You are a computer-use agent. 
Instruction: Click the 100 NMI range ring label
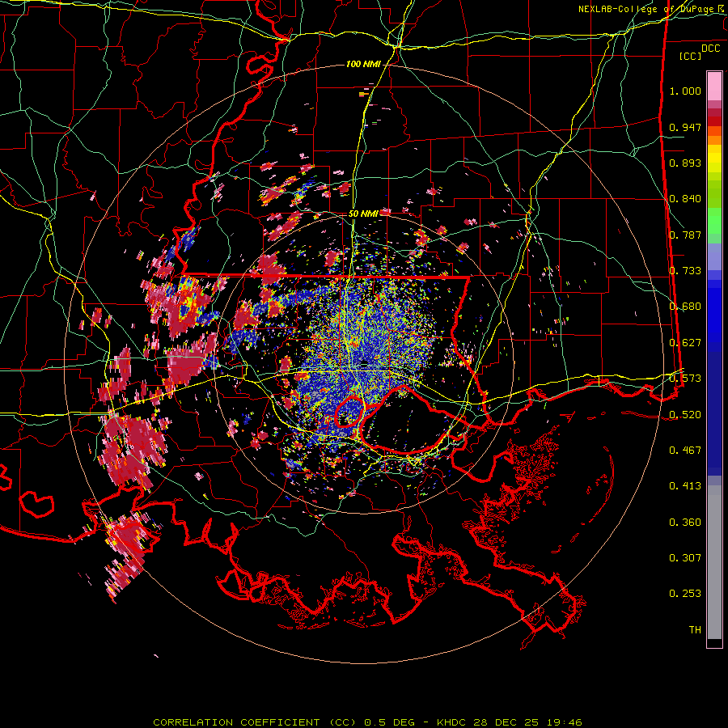point(363,64)
